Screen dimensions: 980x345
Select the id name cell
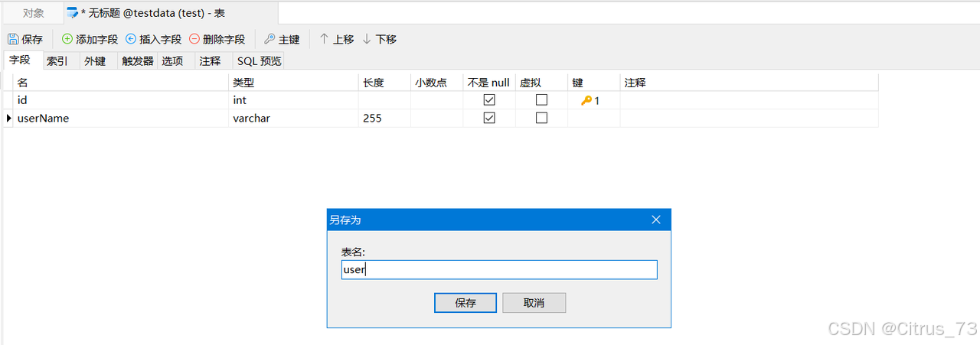point(121,100)
